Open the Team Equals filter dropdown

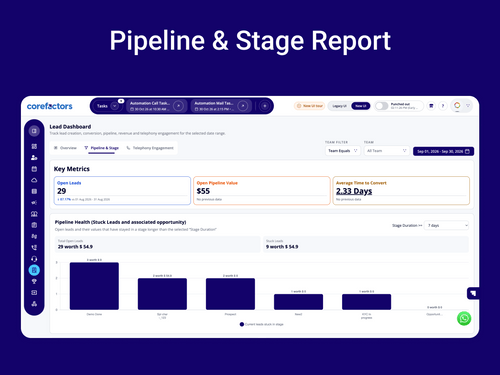(x=343, y=151)
